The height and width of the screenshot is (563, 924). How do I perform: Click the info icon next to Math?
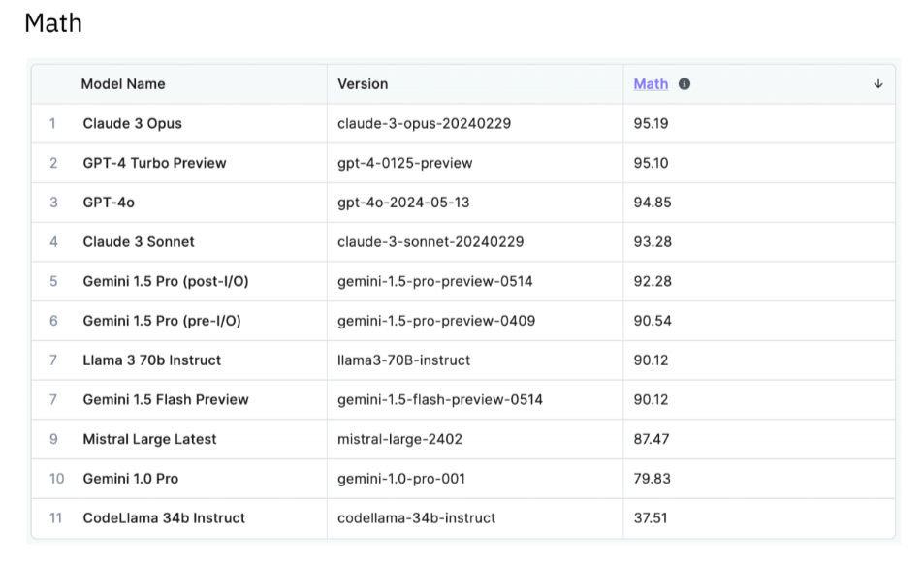(685, 84)
